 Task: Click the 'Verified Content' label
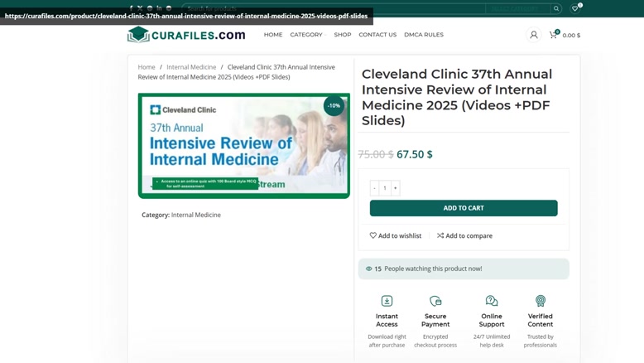(541, 320)
